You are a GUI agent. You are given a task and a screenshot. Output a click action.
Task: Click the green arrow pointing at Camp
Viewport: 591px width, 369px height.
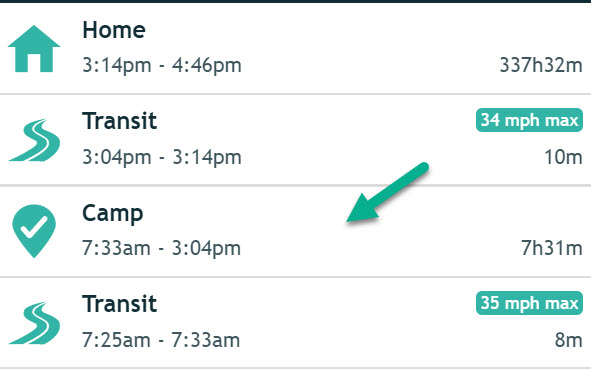tap(387, 192)
